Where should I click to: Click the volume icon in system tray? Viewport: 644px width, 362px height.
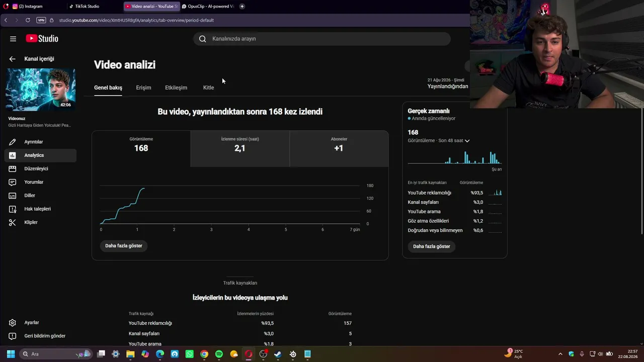601,354
